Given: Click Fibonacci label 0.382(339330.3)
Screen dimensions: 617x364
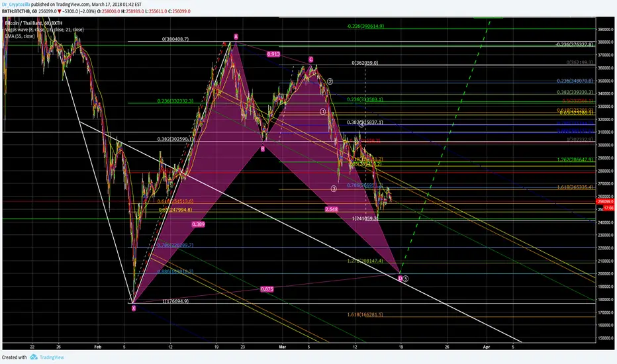Looking at the screenshot, I should pyautogui.click(x=575, y=93).
